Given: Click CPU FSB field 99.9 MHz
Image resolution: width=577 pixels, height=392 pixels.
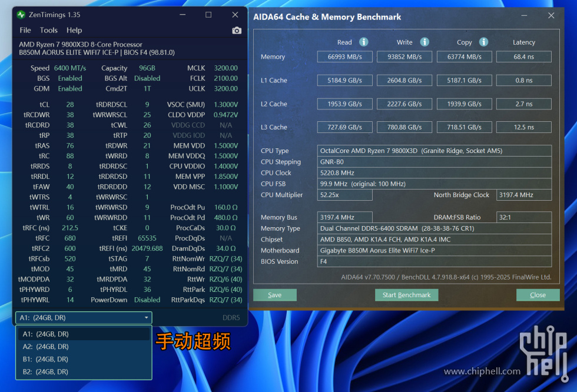Looking at the screenshot, I should tap(435, 184).
